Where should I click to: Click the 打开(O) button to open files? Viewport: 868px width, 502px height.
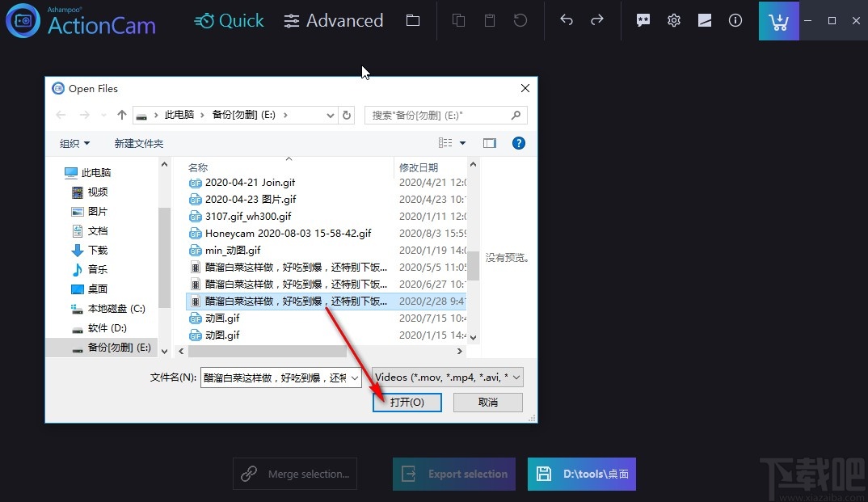tap(407, 402)
